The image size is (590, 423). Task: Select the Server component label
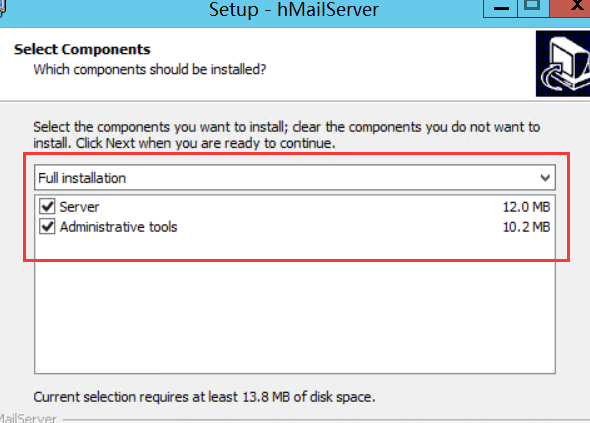pyautogui.click(x=79, y=207)
